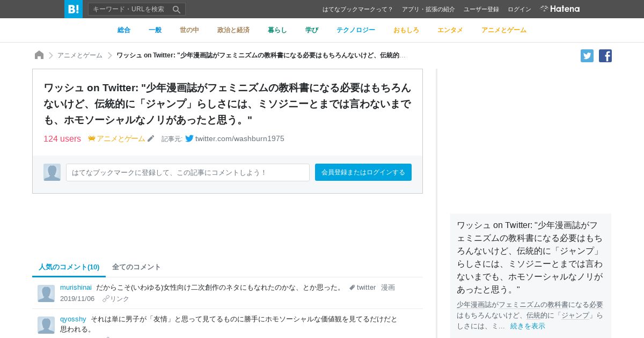Click the Twitter bird source icon

pos(189,138)
